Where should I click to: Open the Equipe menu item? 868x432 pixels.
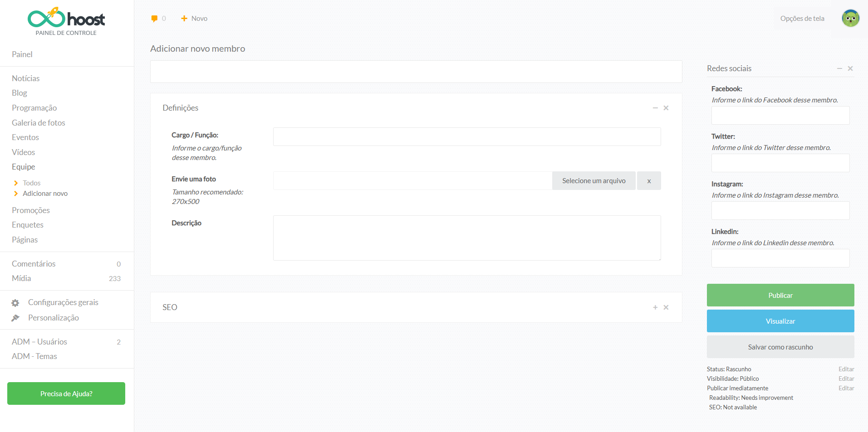tap(24, 167)
